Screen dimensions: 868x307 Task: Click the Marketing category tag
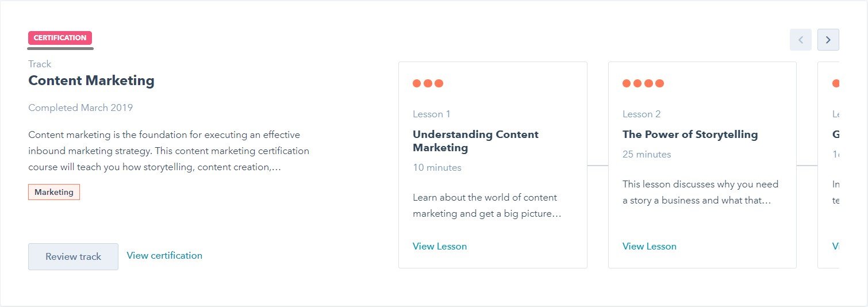coord(54,192)
